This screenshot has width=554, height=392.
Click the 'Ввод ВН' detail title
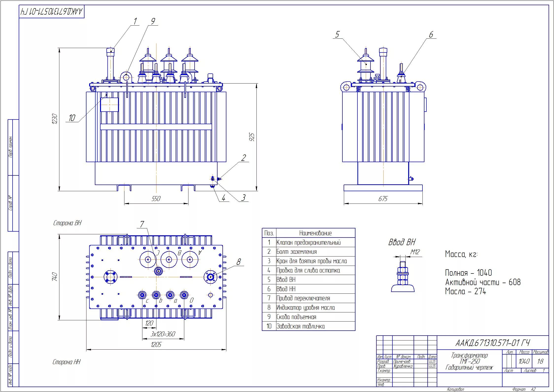coord(402,242)
